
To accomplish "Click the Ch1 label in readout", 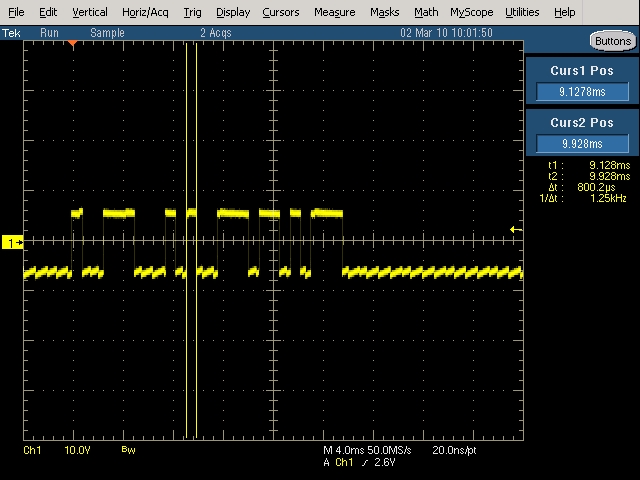I will (32, 450).
